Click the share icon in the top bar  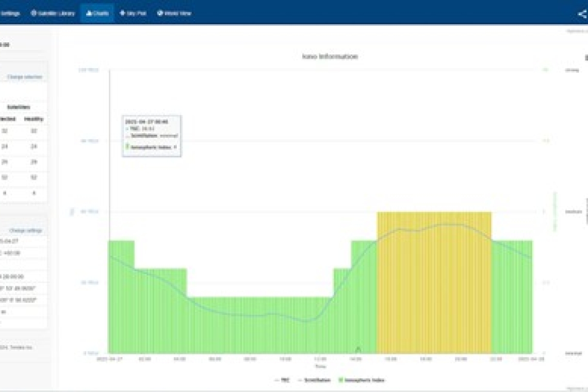[582, 14]
